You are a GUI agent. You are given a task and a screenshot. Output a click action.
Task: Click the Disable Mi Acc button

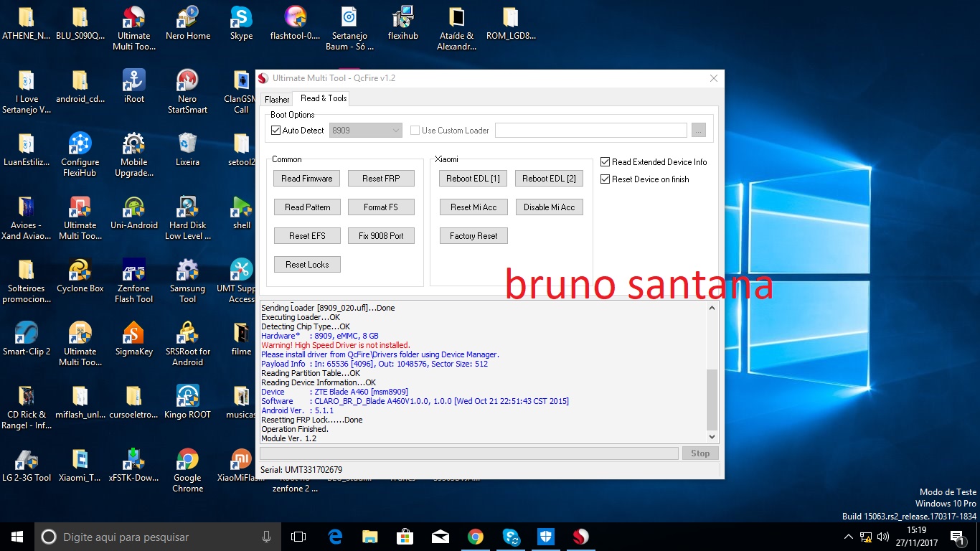point(550,207)
